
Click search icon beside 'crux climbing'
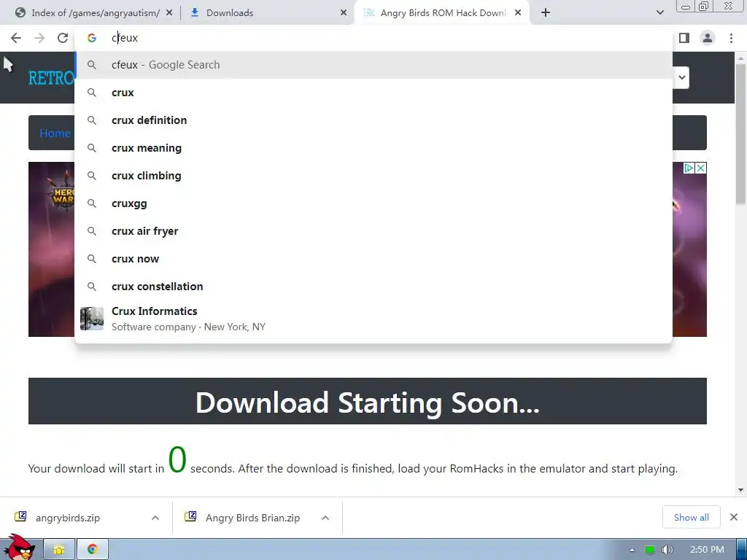click(92, 176)
